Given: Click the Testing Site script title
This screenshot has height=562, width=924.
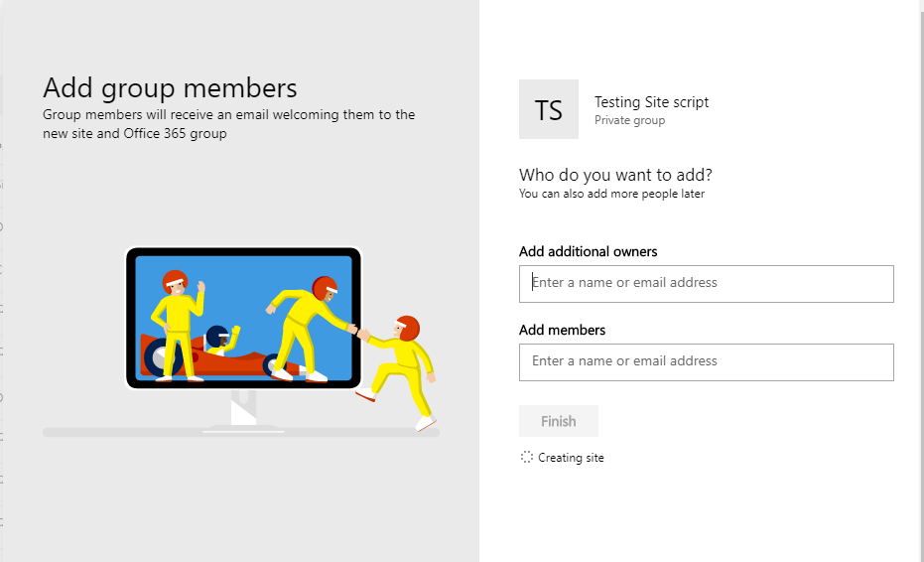Looking at the screenshot, I should click(x=651, y=102).
